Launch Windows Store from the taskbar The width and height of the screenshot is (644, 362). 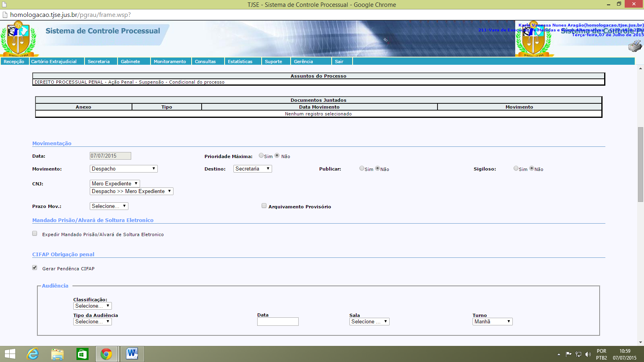[x=82, y=354]
